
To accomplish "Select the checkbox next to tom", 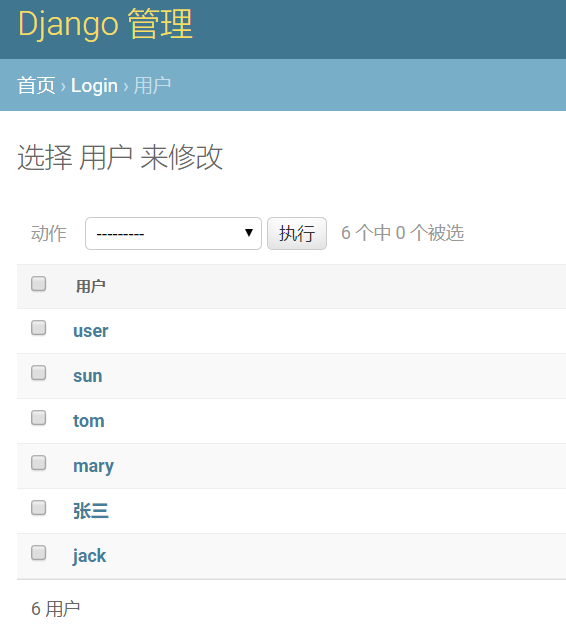I will click(39, 418).
